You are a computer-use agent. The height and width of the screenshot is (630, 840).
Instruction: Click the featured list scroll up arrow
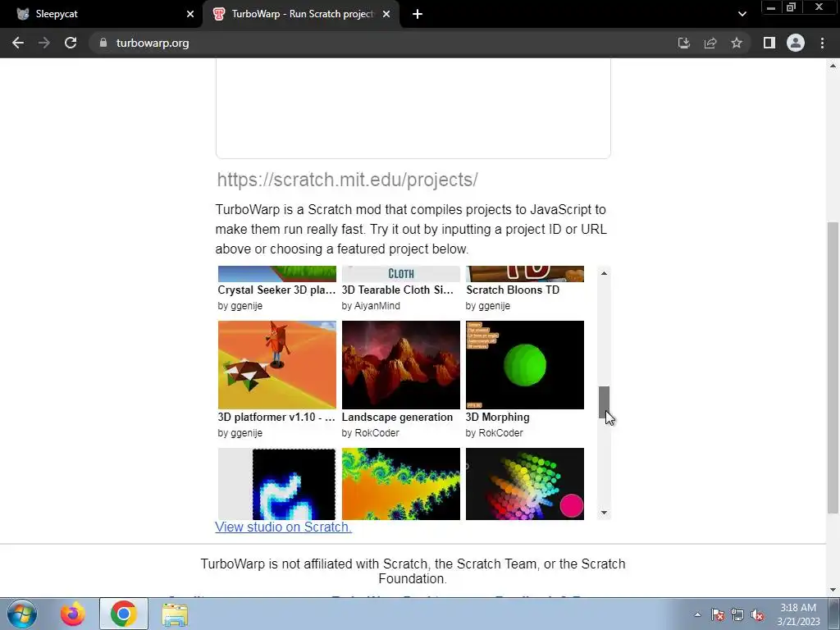click(x=605, y=273)
